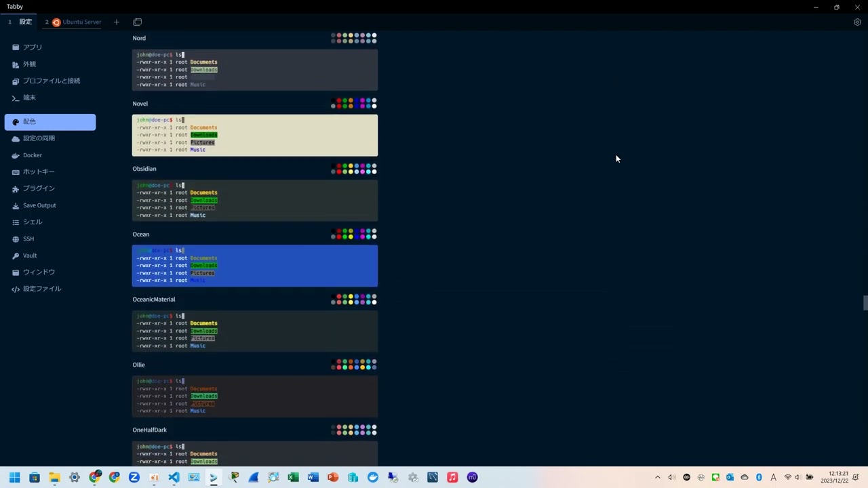Switch to the Ubuntu Server tab

[x=75, y=22]
